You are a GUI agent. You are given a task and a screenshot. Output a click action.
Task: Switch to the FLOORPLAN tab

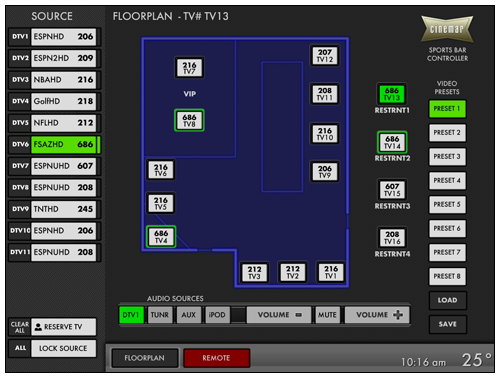145,358
